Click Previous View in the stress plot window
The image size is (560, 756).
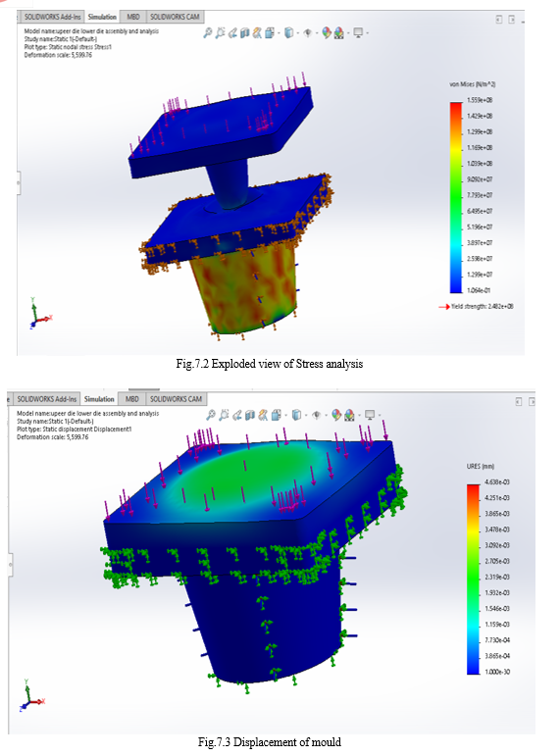tap(232, 32)
